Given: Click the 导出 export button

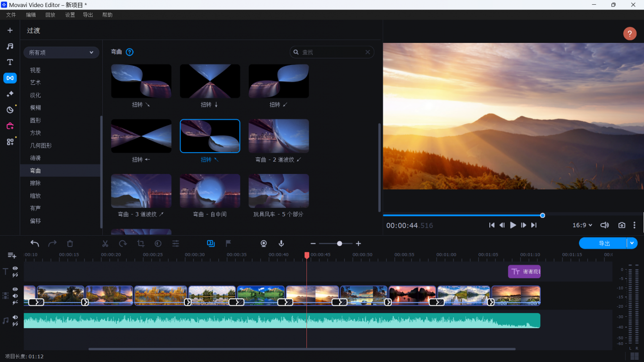Looking at the screenshot, I should tap(604, 243).
